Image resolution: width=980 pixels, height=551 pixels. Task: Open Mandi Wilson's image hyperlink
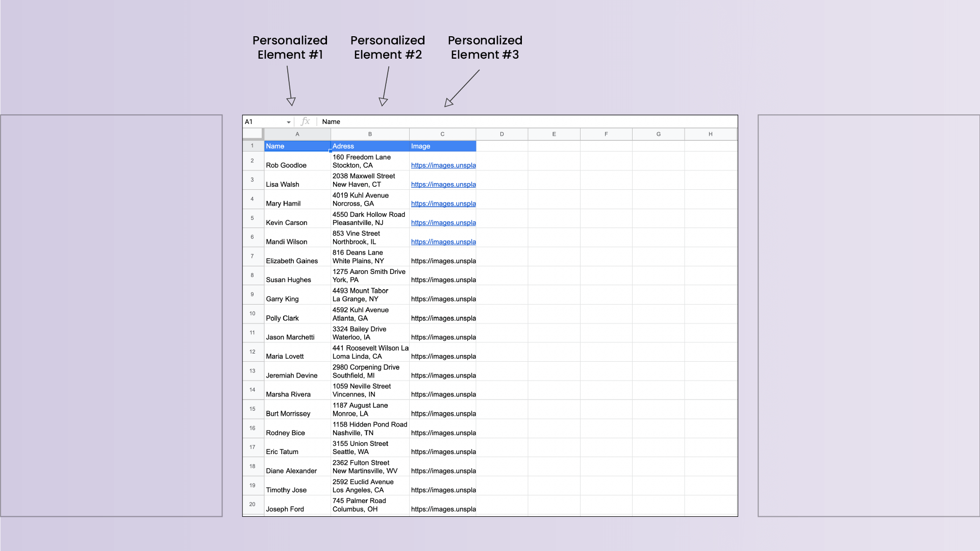coord(443,242)
